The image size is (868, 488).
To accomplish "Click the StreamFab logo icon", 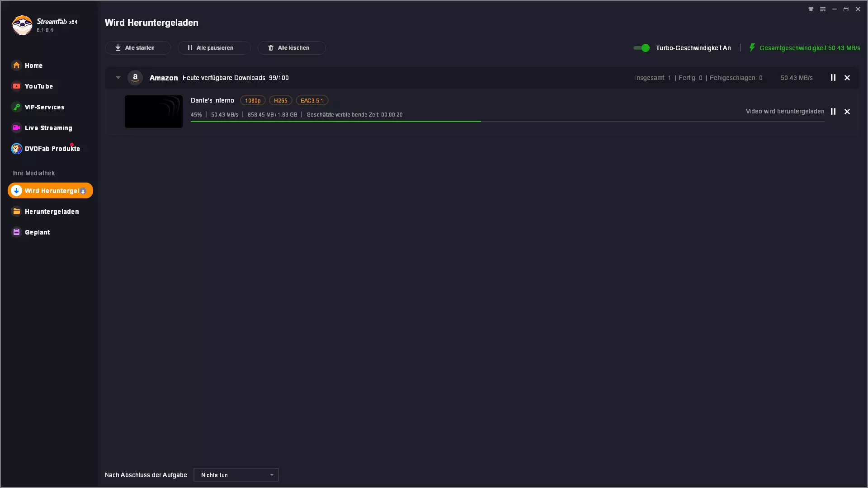I will 22,25.
